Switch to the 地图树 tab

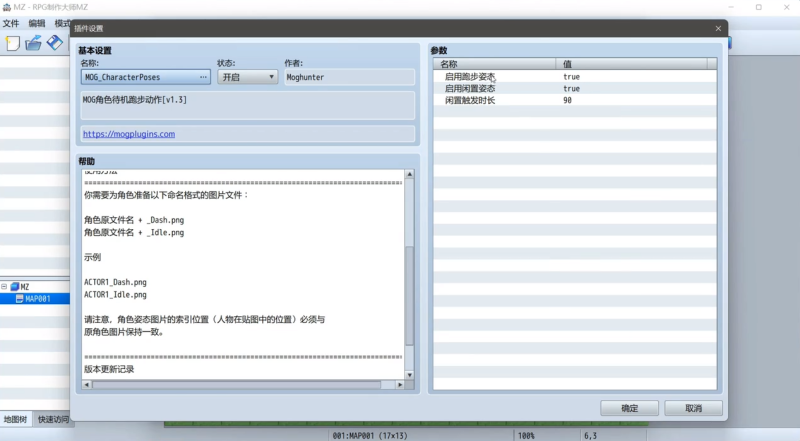coord(15,419)
